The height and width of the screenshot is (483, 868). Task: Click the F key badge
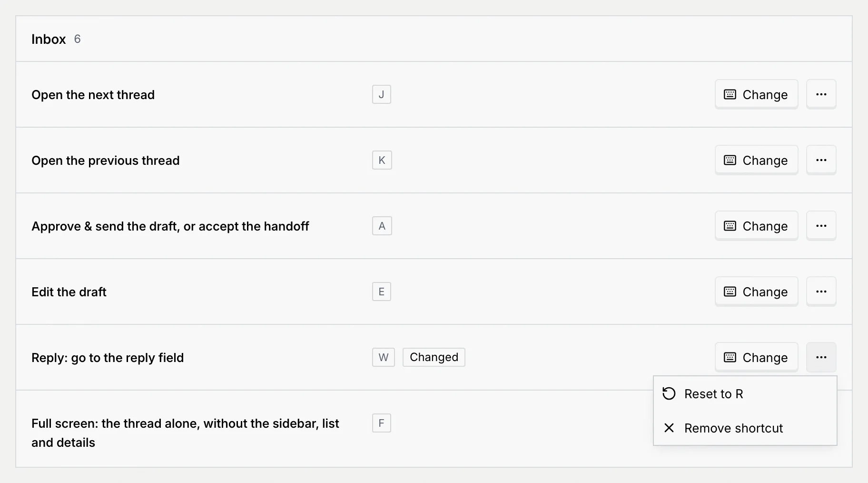click(x=382, y=423)
